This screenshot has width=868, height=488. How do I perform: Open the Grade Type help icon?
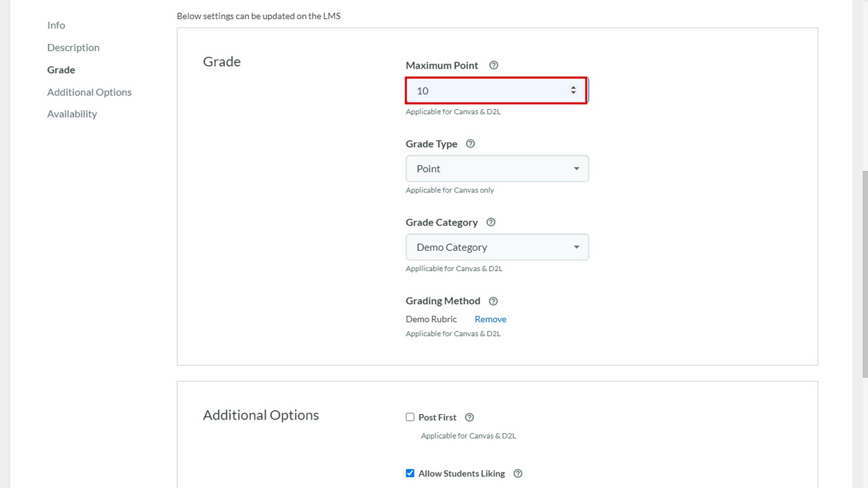(x=471, y=144)
